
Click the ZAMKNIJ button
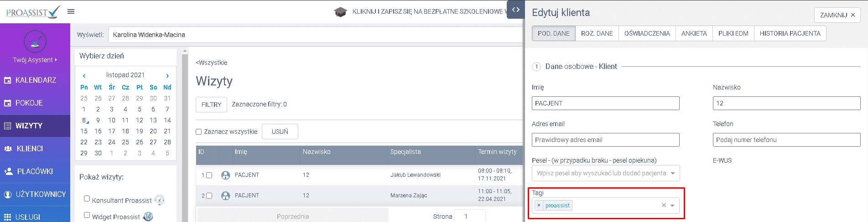tap(837, 15)
